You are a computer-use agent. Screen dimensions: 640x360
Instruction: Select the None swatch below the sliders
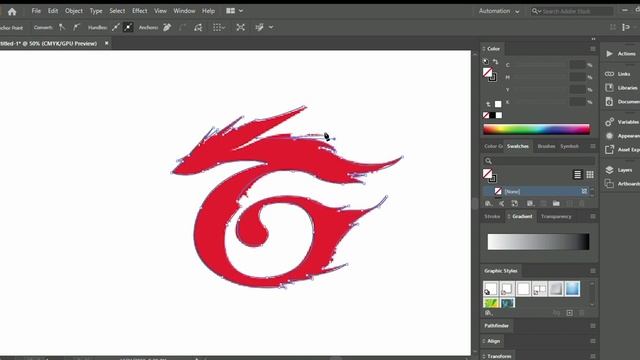pyautogui.click(x=486, y=115)
